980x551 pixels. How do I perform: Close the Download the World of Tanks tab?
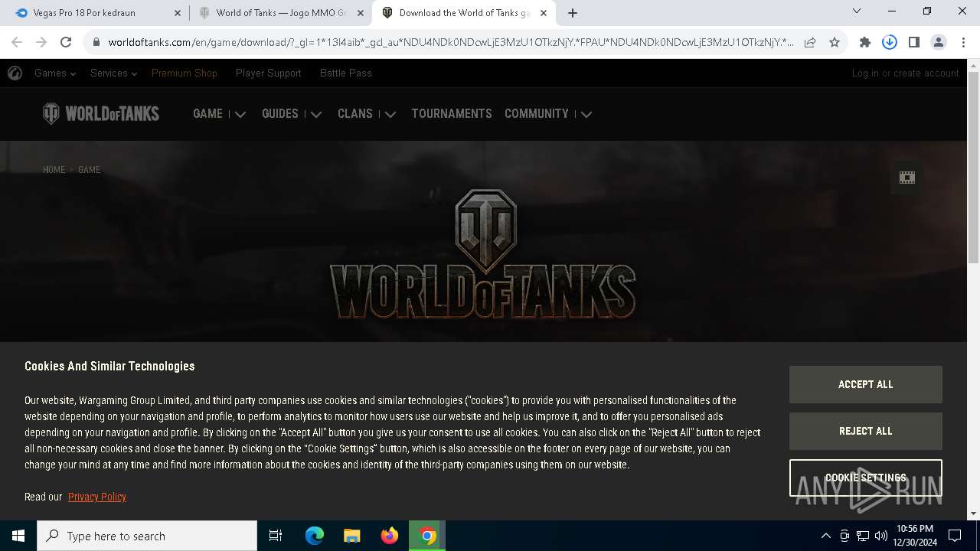click(544, 13)
